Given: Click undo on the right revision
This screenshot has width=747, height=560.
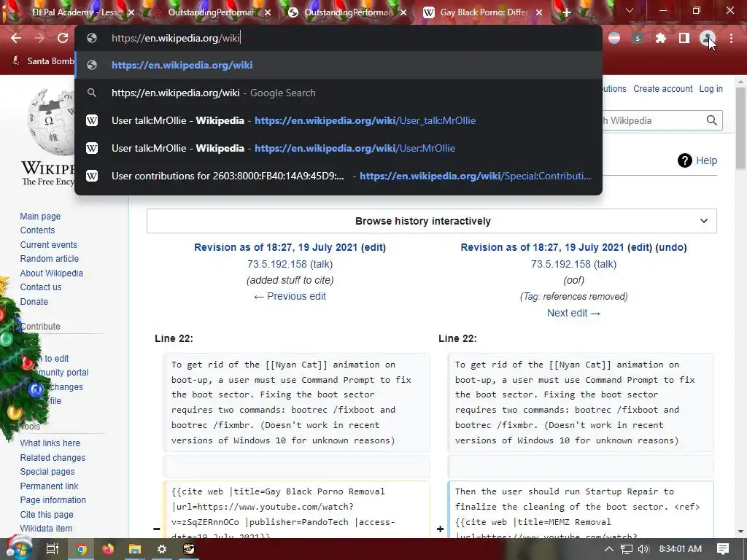Looking at the screenshot, I should [x=671, y=247].
